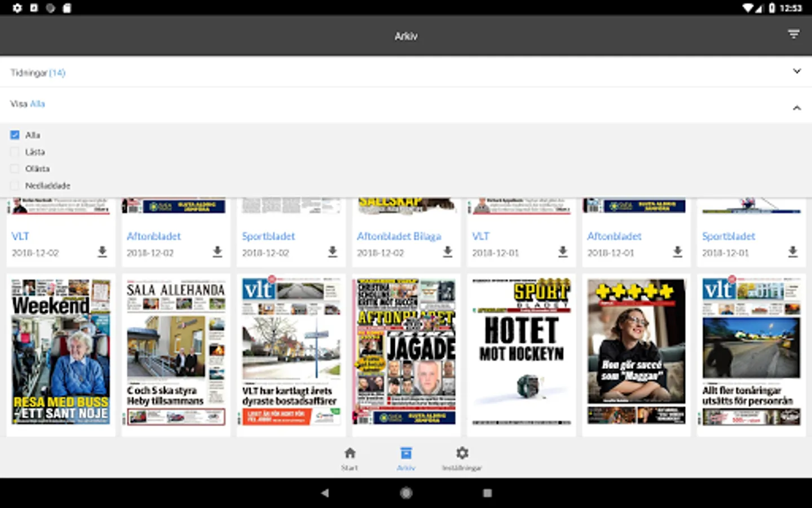Open VLT cover about dyraste bostadsaffärer
Viewport: 812px width, 508px height.
291,352
